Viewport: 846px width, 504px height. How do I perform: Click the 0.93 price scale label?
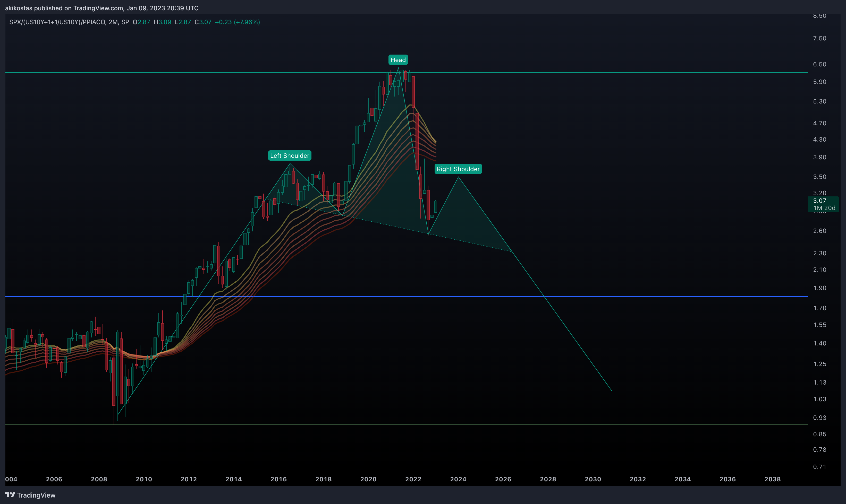coord(819,418)
